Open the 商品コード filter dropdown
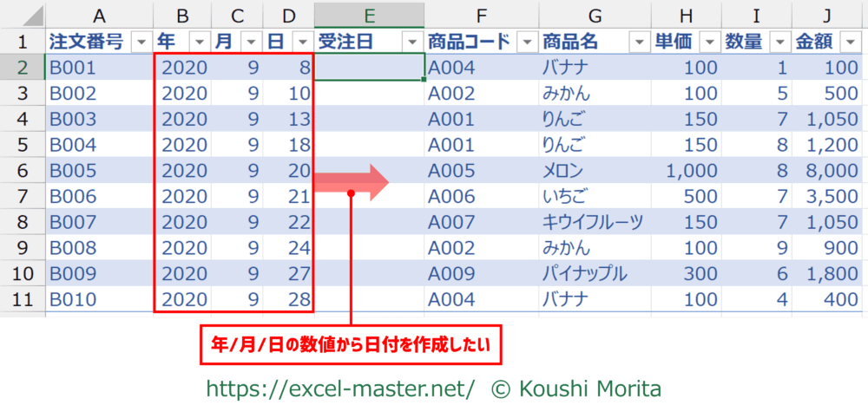The image size is (868, 405). (x=525, y=42)
